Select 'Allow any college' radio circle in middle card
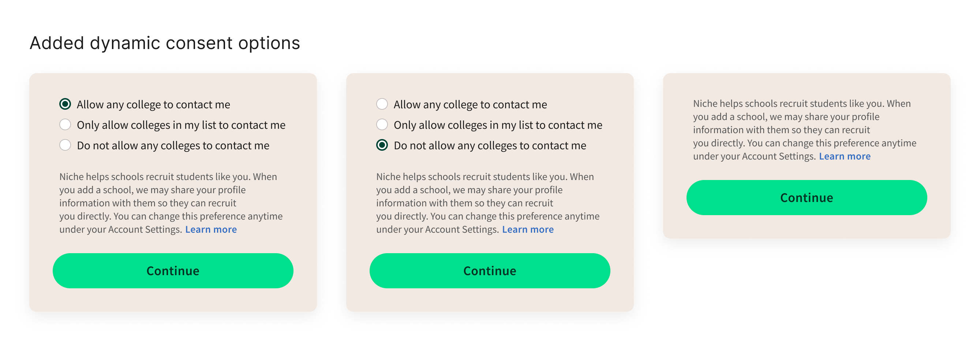 382,104
